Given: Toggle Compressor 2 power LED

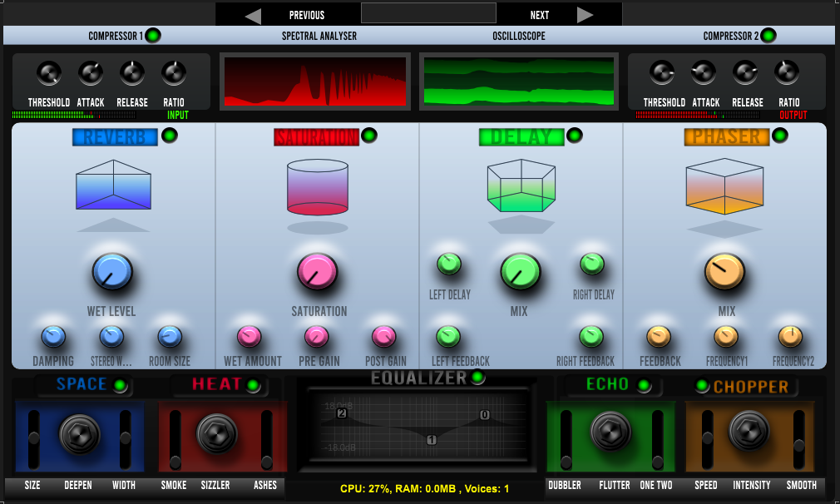Looking at the screenshot, I should [x=768, y=36].
